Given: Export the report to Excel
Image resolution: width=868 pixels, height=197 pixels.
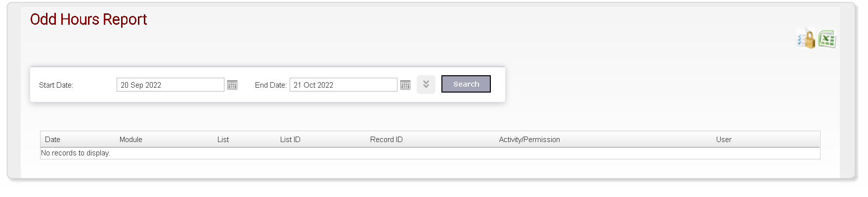Looking at the screenshot, I should point(827,39).
